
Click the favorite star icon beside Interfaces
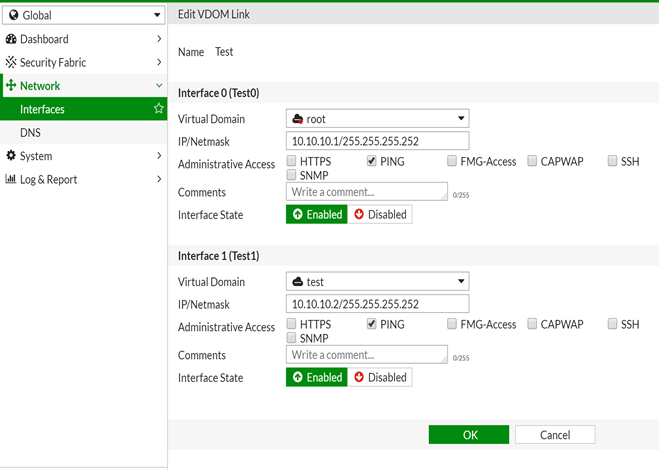pyautogui.click(x=158, y=109)
